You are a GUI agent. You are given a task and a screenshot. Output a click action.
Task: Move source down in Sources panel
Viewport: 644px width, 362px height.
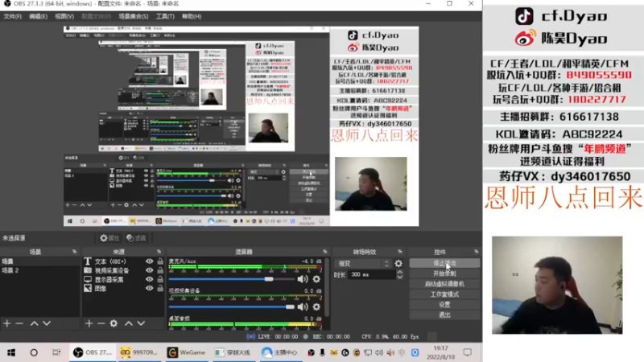point(141,323)
